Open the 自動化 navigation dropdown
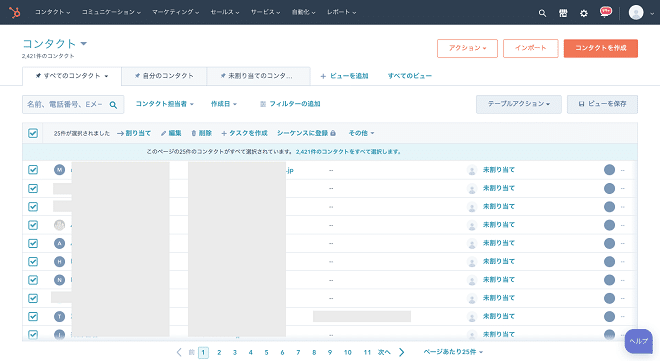This screenshot has height=361, width=660. tap(303, 12)
